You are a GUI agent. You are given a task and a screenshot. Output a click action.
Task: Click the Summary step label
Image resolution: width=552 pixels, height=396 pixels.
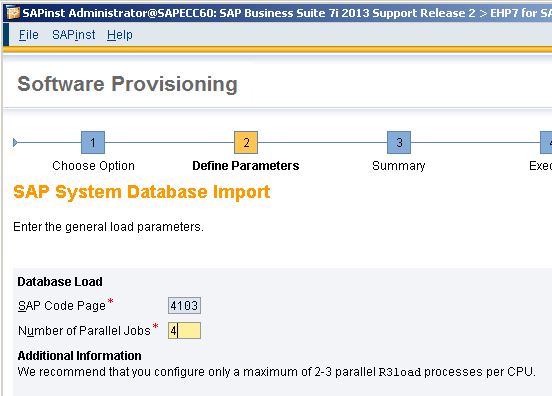399,166
